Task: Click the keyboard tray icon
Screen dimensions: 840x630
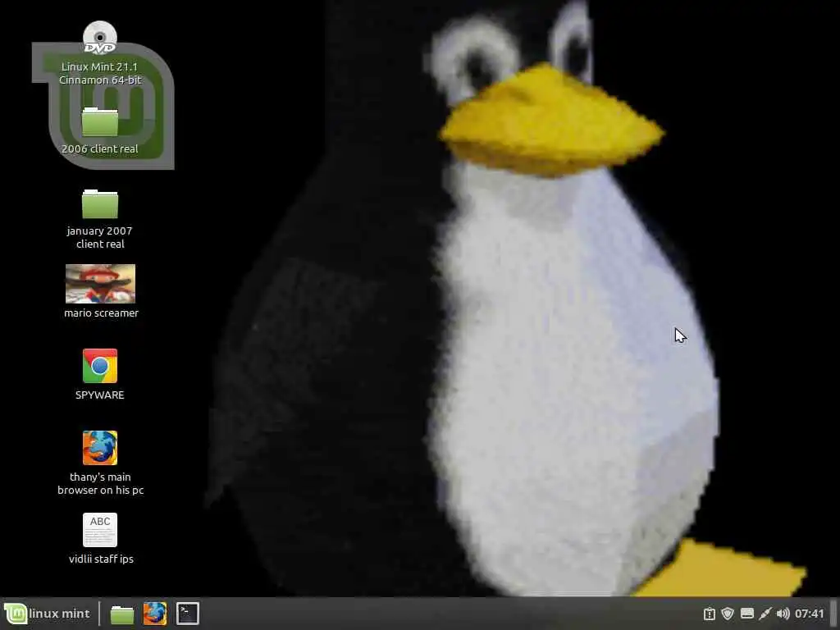Action: pyautogui.click(x=746, y=614)
